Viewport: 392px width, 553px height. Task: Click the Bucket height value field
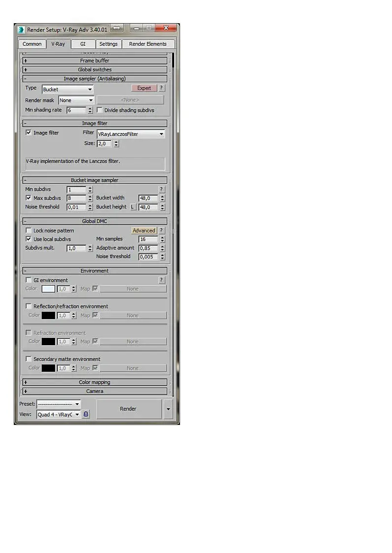[x=148, y=207]
